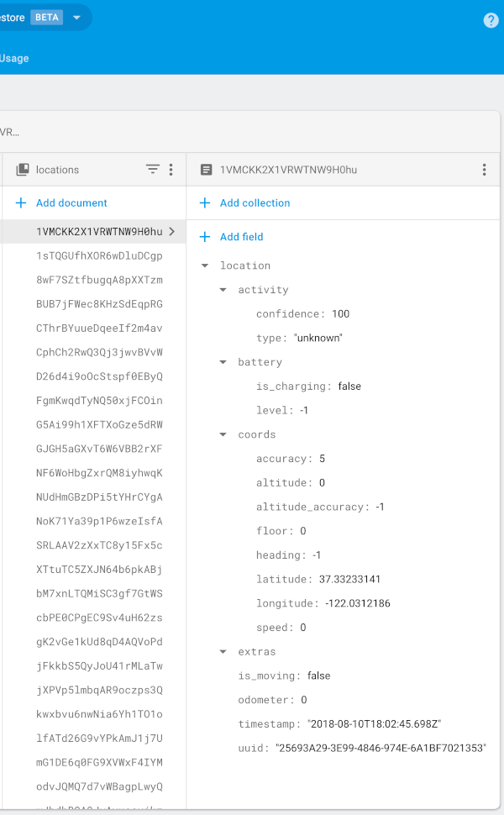Viewport: 504px width, 815px height.
Task: Collapse the extras map
Action: click(x=223, y=651)
